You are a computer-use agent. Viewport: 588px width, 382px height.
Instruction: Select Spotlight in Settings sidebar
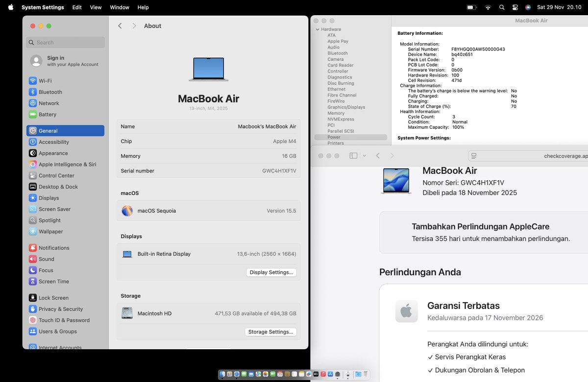click(x=65, y=220)
